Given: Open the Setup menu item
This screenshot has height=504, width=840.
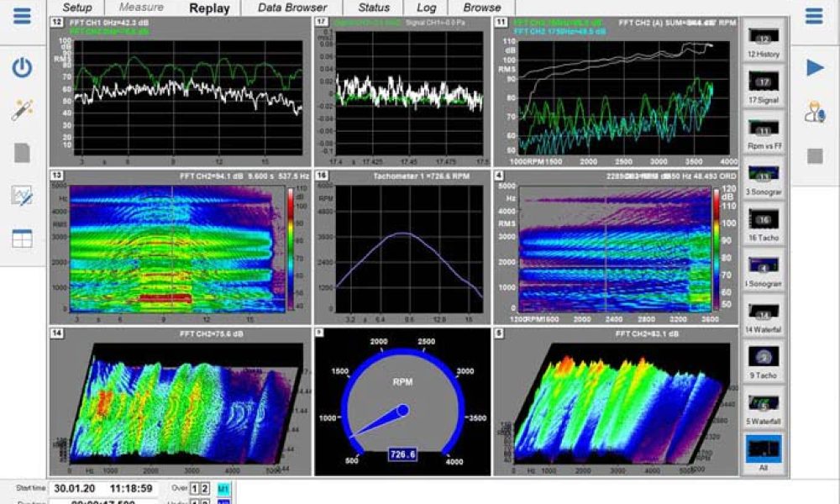Looking at the screenshot, I should 76,8.
